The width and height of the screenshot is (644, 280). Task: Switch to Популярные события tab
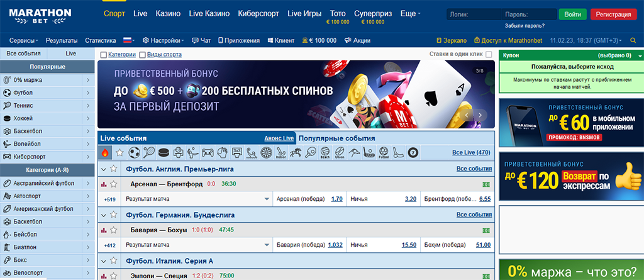[x=337, y=138]
